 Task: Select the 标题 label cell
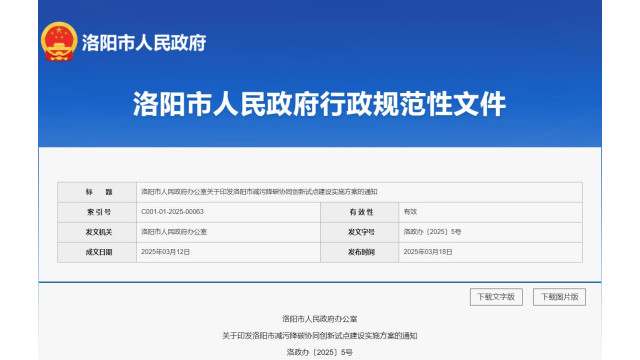pyautogui.click(x=97, y=192)
